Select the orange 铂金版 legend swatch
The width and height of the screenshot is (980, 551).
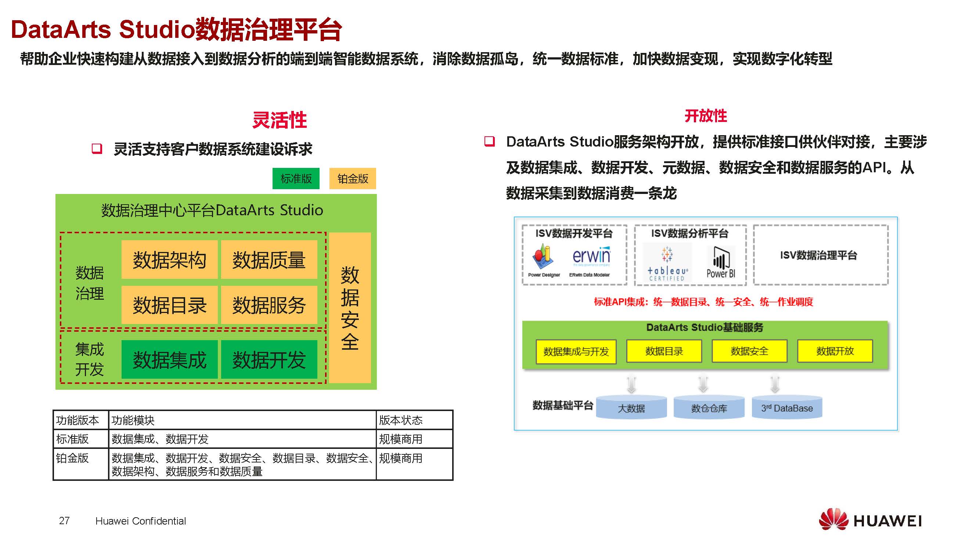tap(352, 179)
